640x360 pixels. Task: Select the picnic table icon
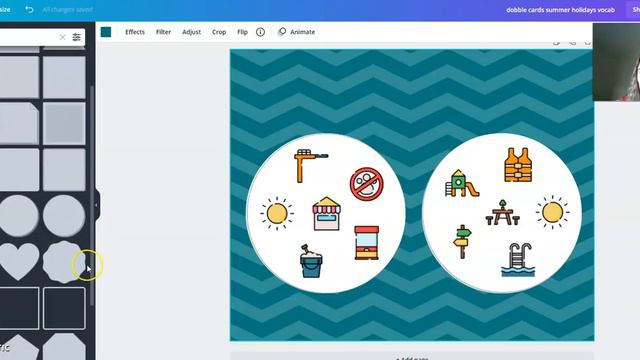coord(502,213)
